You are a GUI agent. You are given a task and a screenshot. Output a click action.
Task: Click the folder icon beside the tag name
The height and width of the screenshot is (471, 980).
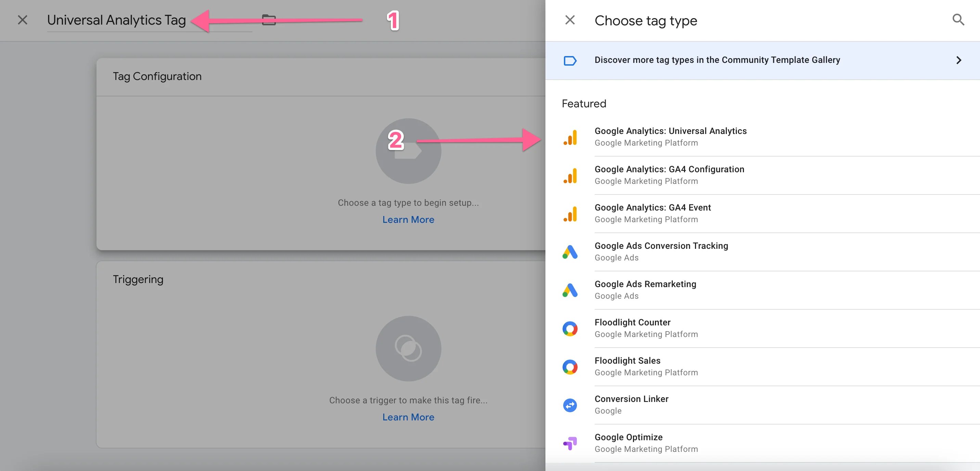[x=269, y=20]
